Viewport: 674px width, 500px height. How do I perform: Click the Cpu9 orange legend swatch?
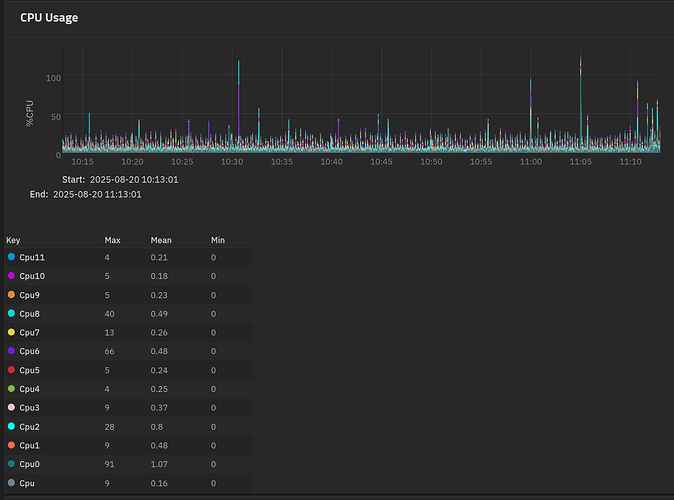pos(11,294)
